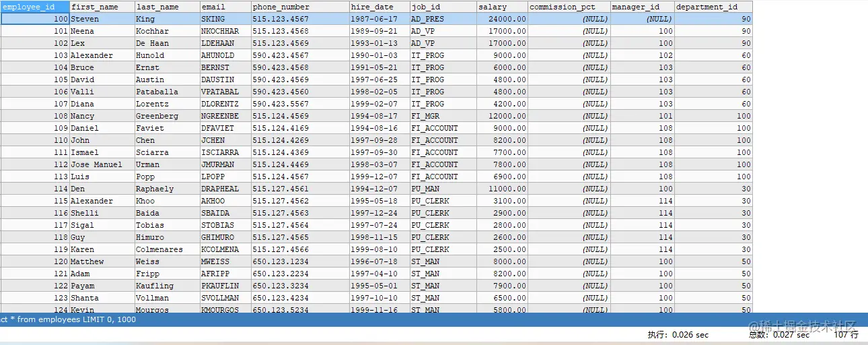Image resolution: width=868 pixels, height=345 pixels.
Task: Click phone number 515.127.4562
Action: 300,201
